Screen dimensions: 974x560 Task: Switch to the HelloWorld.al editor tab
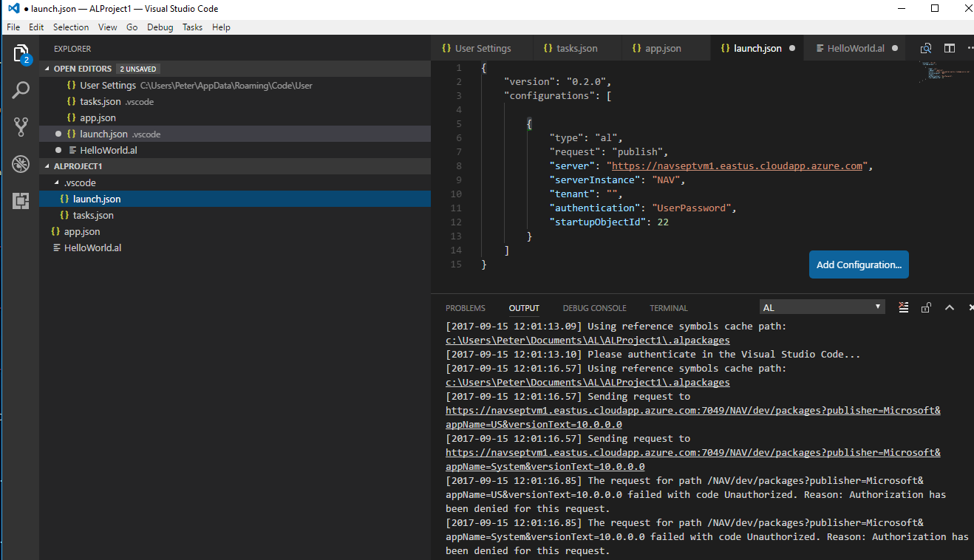click(x=856, y=48)
